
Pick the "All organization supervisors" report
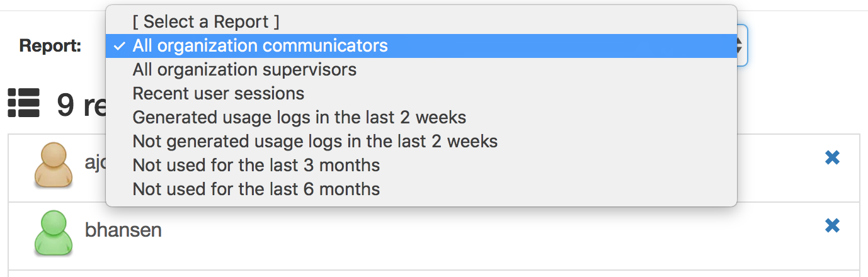pos(244,69)
